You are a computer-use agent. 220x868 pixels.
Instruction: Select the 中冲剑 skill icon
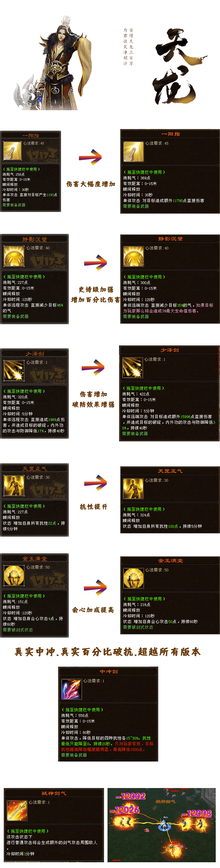[72, 689]
